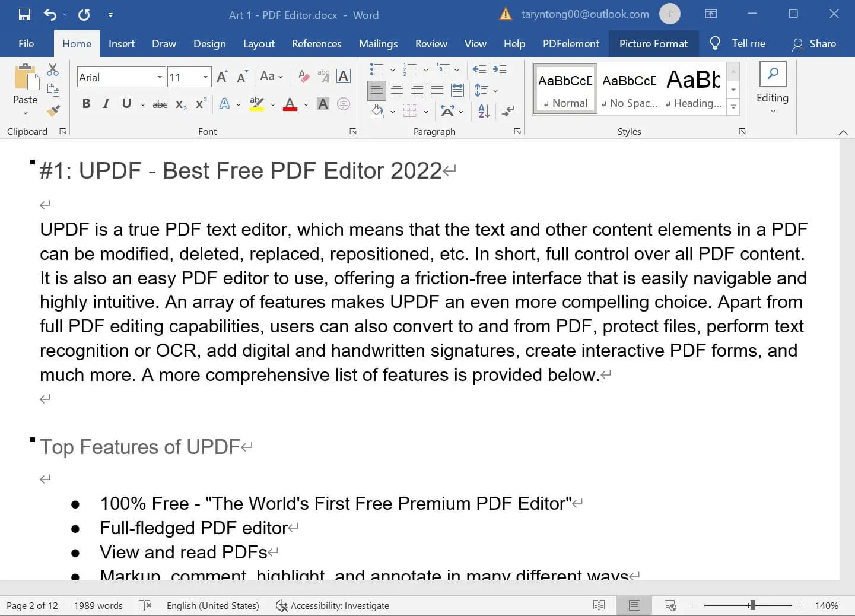Clear all formatting with the eraser icon
The height and width of the screenshot is (616, 855).
pos(304,77)
